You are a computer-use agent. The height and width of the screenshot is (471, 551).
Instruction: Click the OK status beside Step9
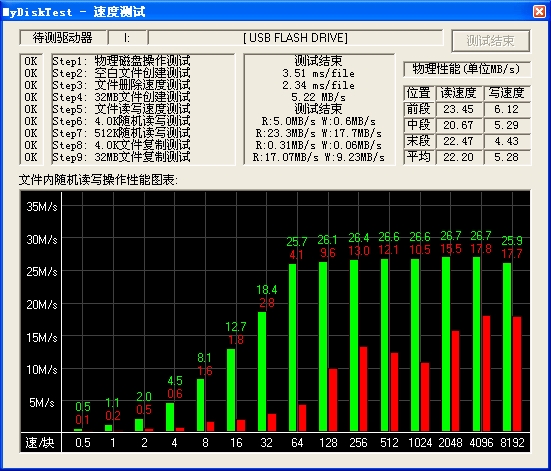31,157
